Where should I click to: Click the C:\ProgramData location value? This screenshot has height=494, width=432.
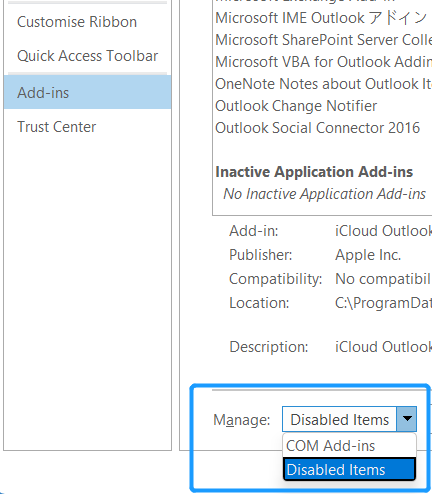[x=383, y=303]
